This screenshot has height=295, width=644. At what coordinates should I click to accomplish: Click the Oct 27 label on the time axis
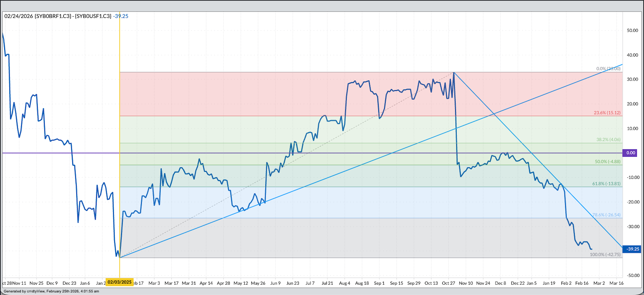click(448, 283)
